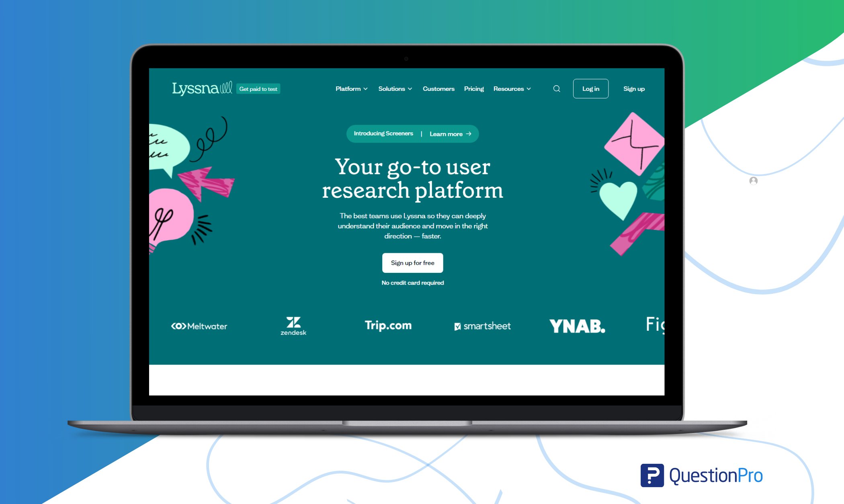Click the YNAB brand logo icon
Viewport: 844px width, 504px height.
click(x=575, y=326)
